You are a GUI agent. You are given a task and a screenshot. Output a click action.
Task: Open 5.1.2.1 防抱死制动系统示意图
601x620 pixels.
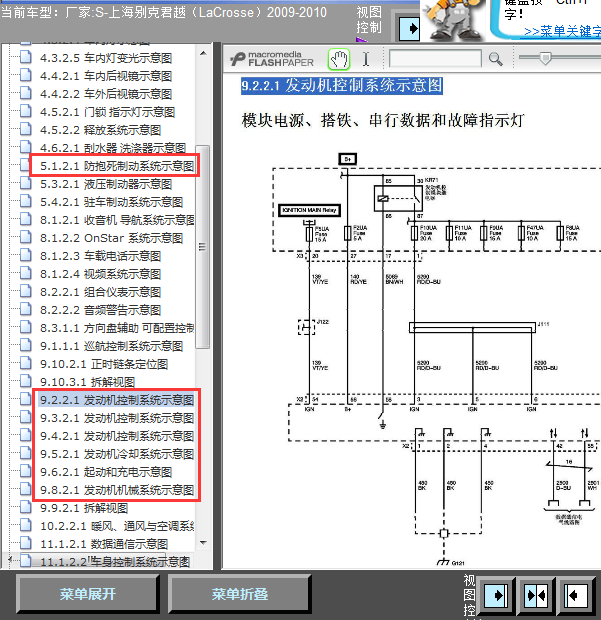117,166
